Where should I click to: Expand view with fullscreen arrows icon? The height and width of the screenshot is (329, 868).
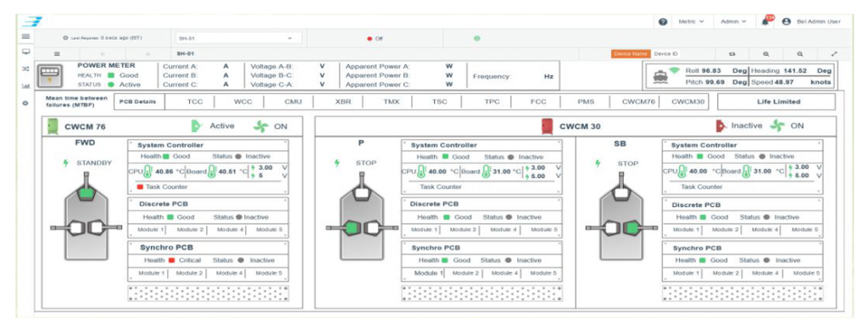click(834, 53)
